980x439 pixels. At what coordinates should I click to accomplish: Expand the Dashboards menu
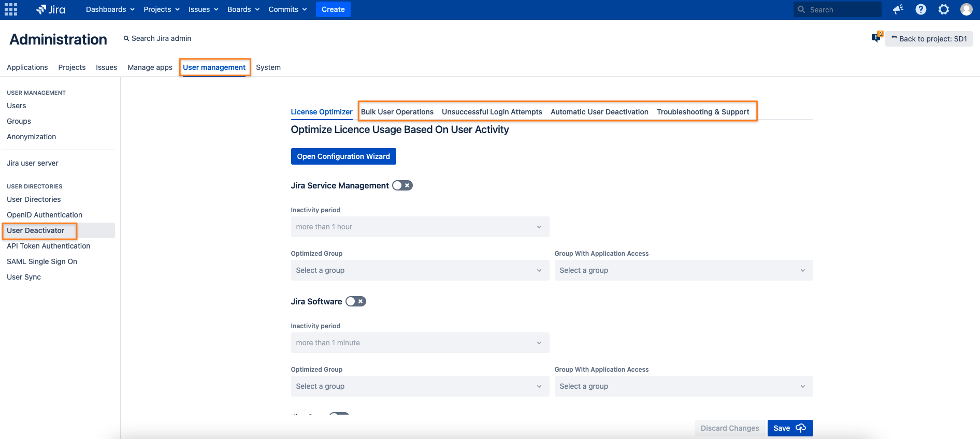click(110, 9)
